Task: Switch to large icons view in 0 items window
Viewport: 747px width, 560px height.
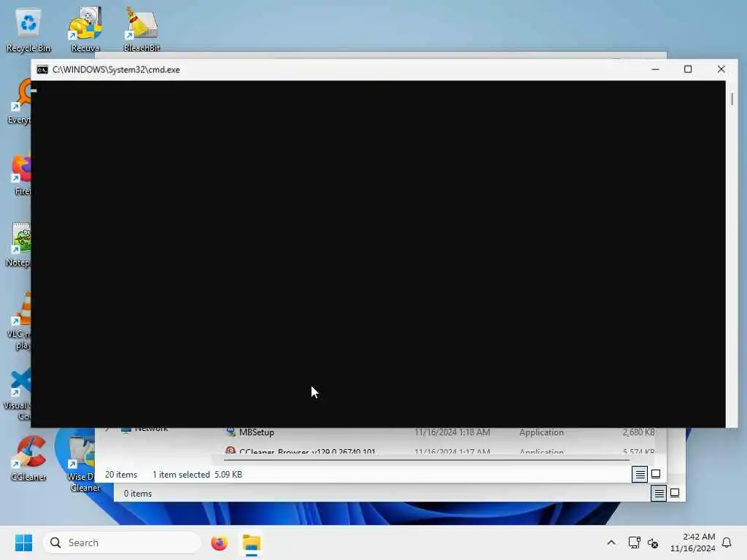Action: click(x=675, y=493)
